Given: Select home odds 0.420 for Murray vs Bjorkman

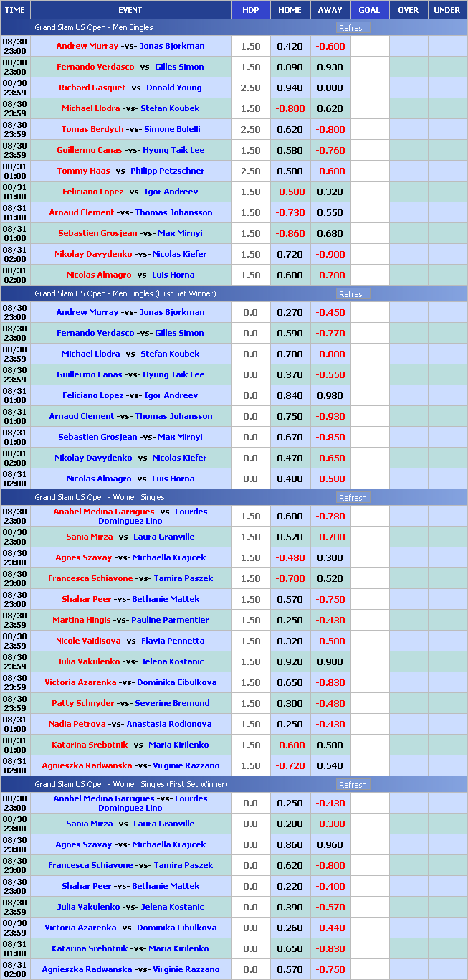Looking at the screenshot, I should coord(290,47).
